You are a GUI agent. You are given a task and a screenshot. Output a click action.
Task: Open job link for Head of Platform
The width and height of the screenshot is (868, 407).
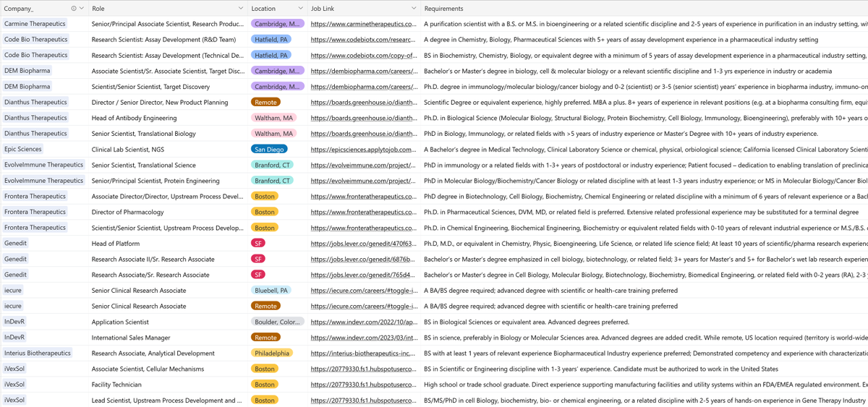pos(364,244)
